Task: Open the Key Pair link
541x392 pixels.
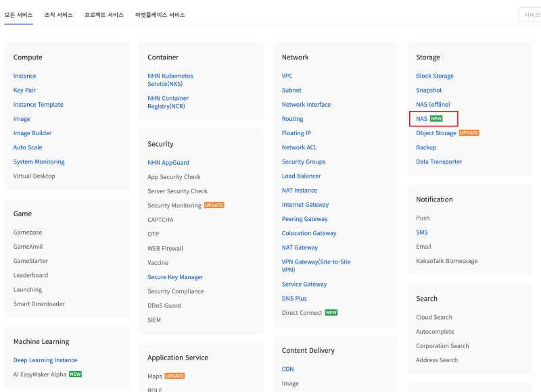Action: click(x=24, y=91)
